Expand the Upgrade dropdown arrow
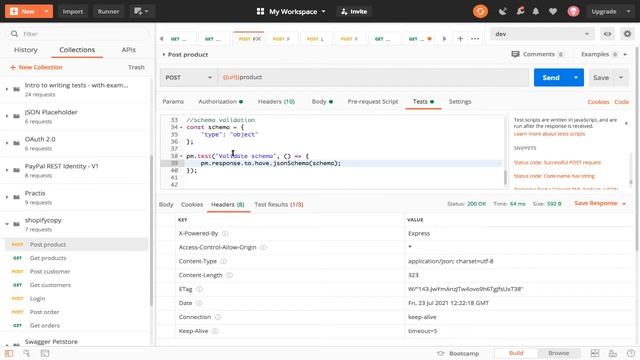This screenshot has height=360, width=640. (628, 11)
